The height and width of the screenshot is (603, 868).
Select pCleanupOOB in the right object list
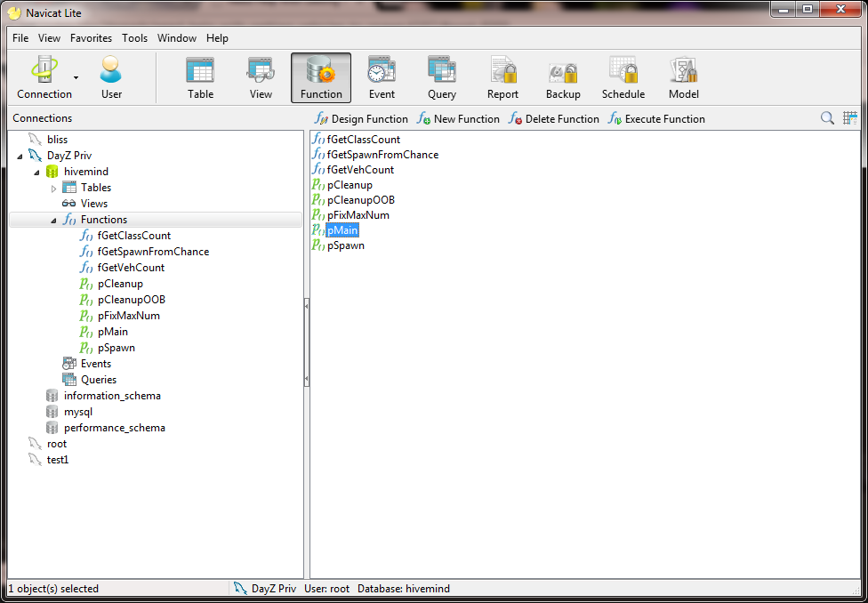tap(361, 200)
